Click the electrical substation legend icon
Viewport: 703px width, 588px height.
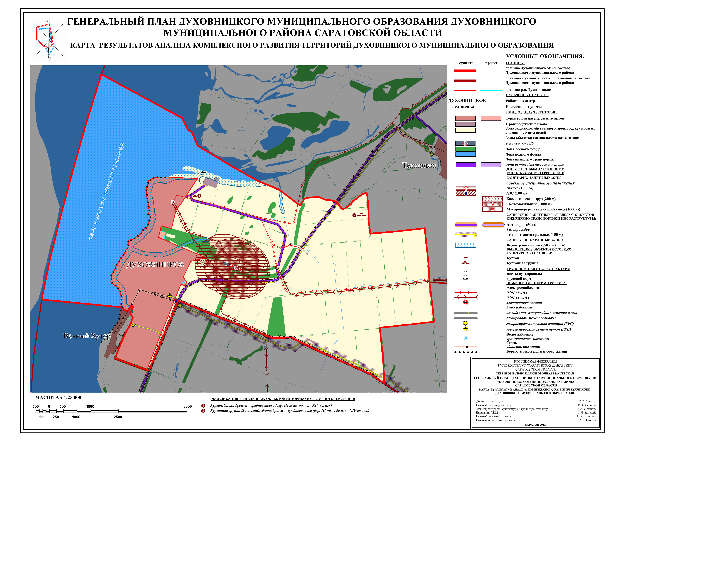465,302
